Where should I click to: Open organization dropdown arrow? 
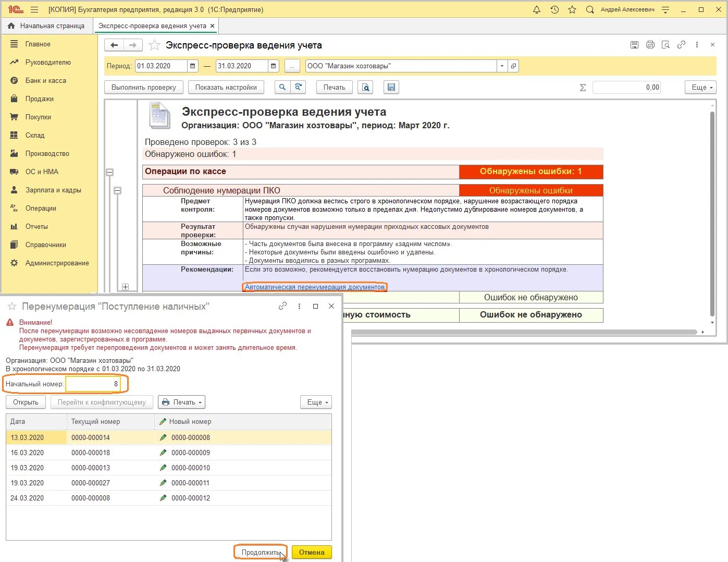[x=502, y=66]
